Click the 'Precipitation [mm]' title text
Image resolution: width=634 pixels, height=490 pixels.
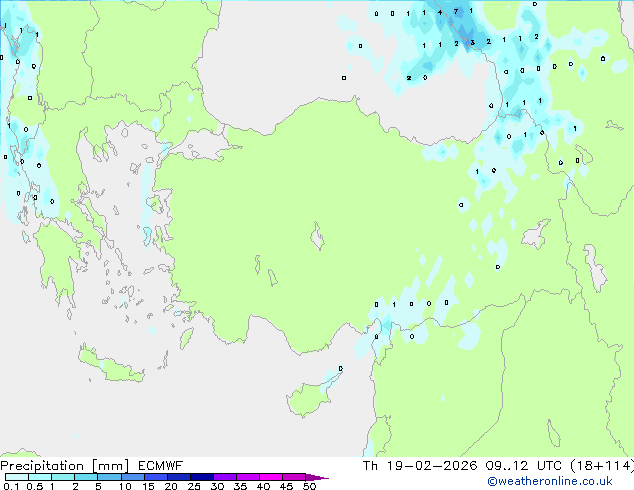(x=65, y=466)
